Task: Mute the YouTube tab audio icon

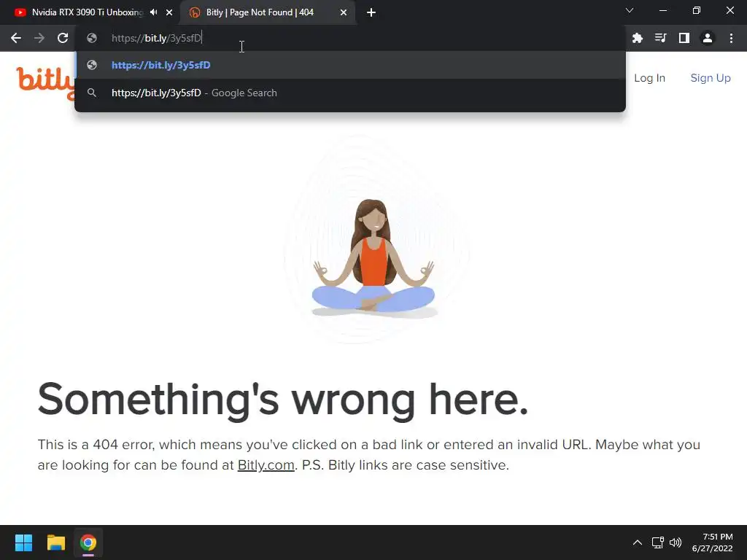Action: (x=153, y=12)
